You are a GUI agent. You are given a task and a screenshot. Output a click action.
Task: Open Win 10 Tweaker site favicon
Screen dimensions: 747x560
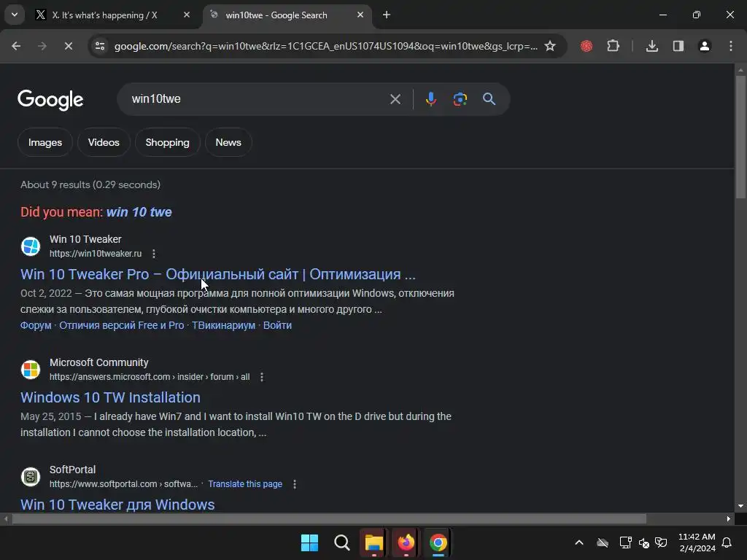pyautogui.click(x=31, y=246)
